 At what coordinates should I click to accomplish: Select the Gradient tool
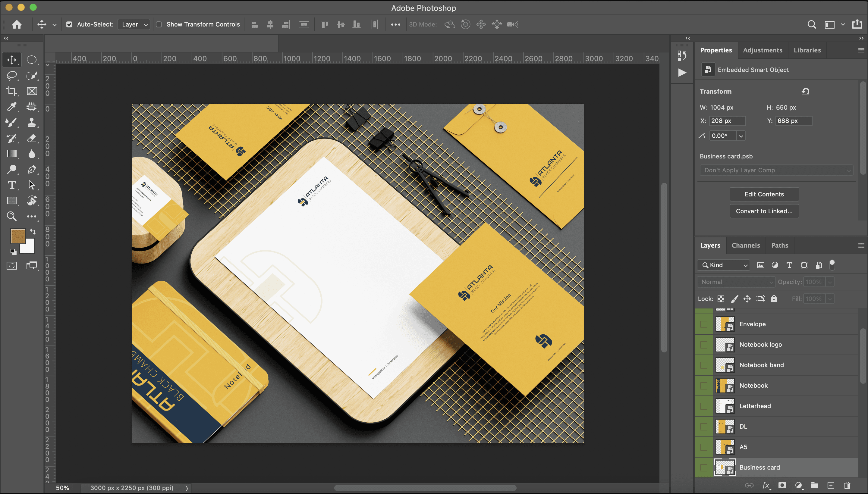pyautogui.click(x=12, y=154)
